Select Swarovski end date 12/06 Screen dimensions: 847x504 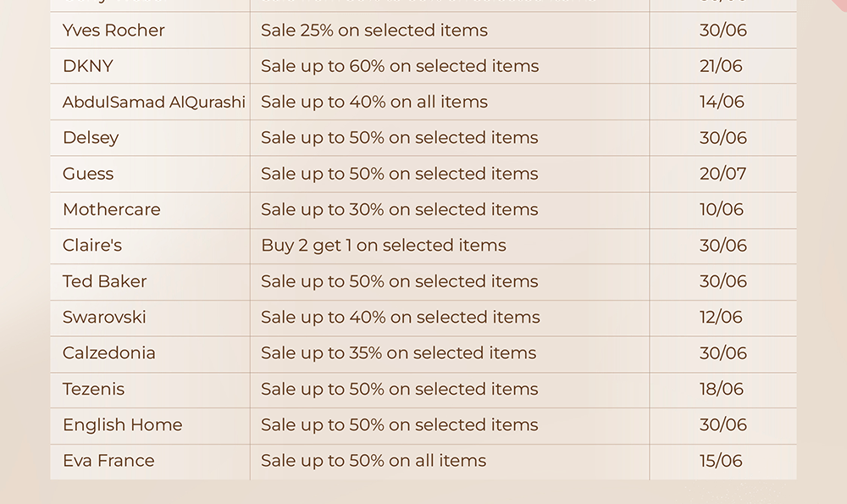tap(721, 317)
